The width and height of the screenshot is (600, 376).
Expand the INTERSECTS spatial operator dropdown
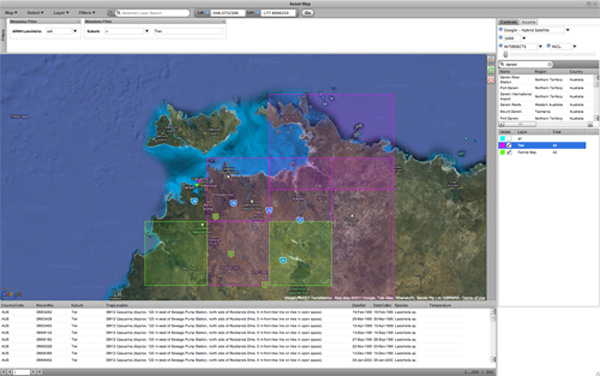(x=540, y=46)
